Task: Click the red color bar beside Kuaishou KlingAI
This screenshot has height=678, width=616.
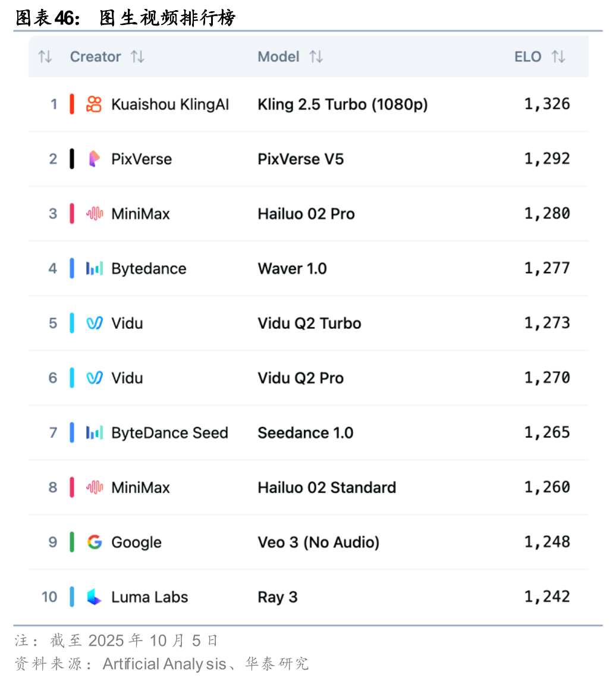Action: coord(72,104)
